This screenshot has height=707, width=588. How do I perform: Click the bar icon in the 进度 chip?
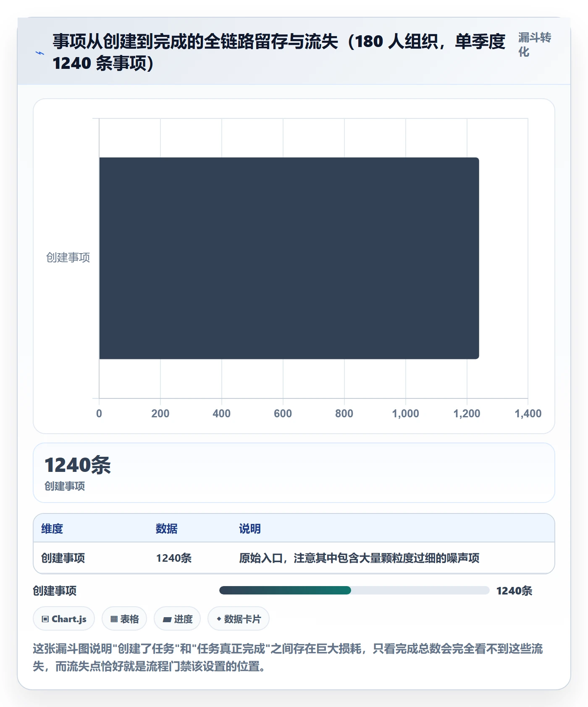[x=167, y=619]
